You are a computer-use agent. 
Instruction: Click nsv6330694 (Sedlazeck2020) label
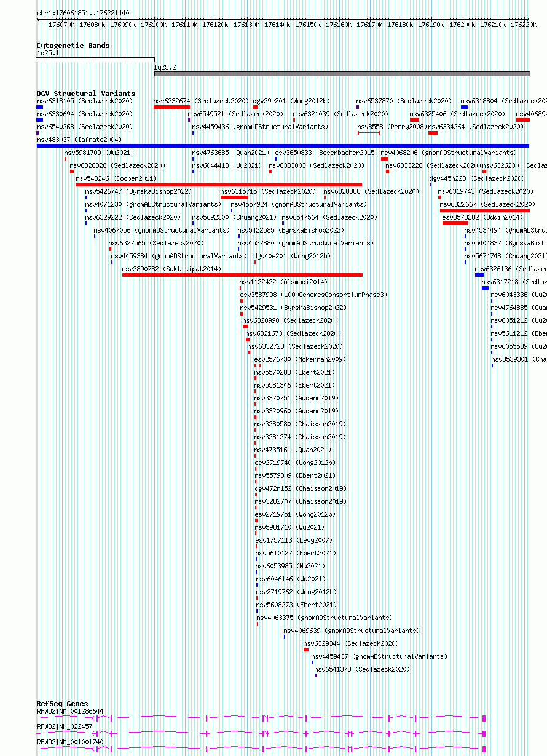pyautogui.click(x=85, y=114)
